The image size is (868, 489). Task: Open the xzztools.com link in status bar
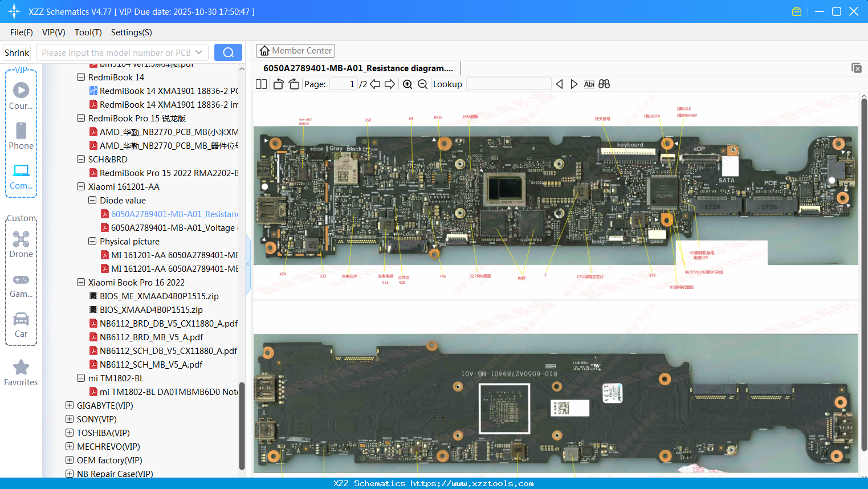(472, 483)
